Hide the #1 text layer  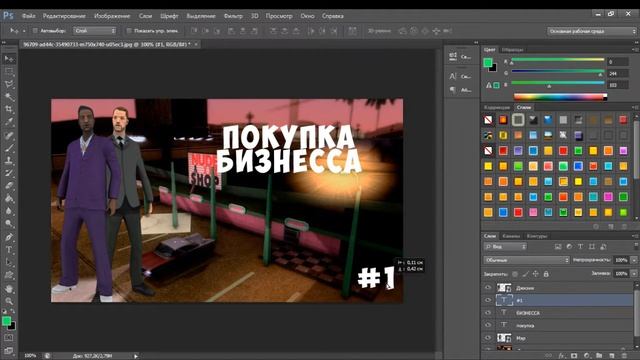point(488,300)
